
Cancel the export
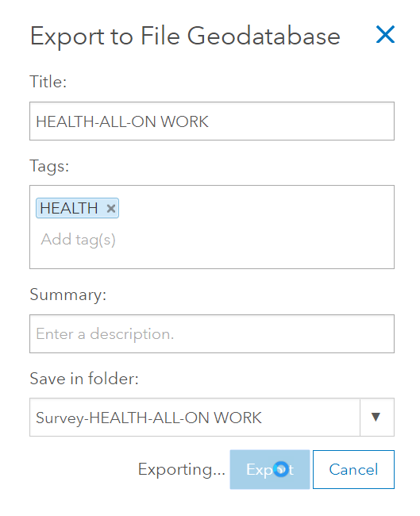[353, 470]
